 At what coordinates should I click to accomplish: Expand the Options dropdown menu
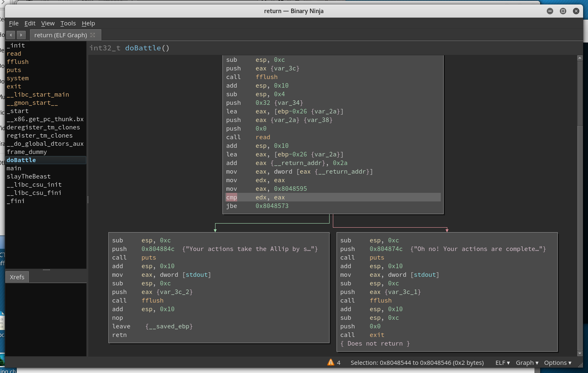tap(557, 363)
